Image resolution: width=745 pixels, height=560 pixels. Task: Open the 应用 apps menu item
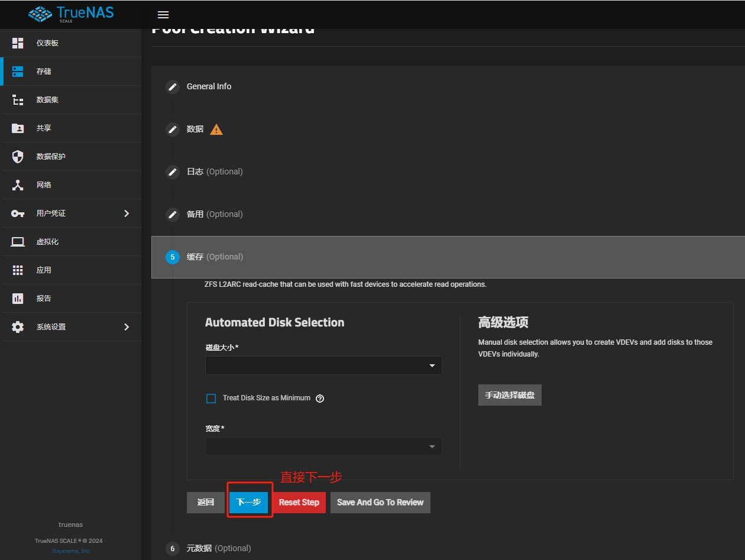(x=44, y=270)
